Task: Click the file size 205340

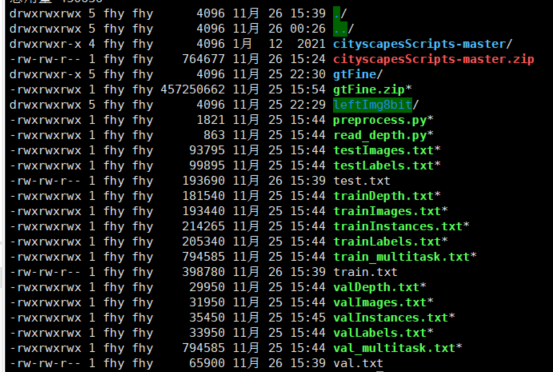Action: click(x=203, y=242)
